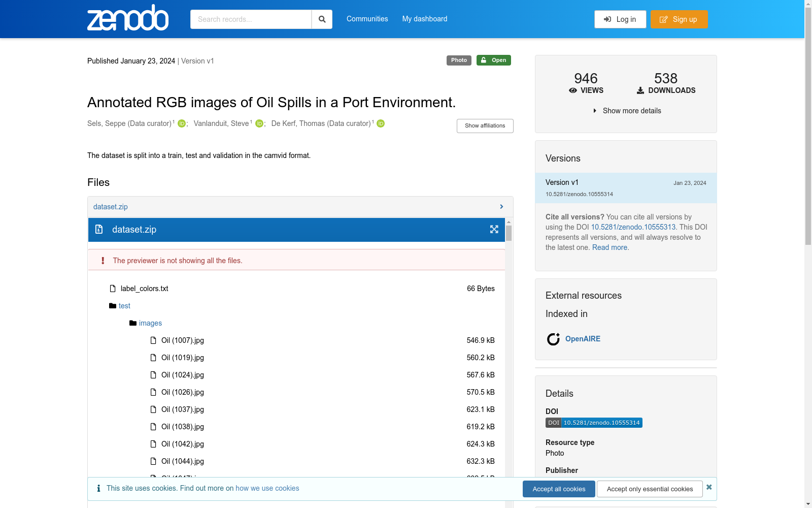This screenshot has height=508, width=812.
Task: Click file icon beside Oil (1037).jpg
Action: point(153,409)
